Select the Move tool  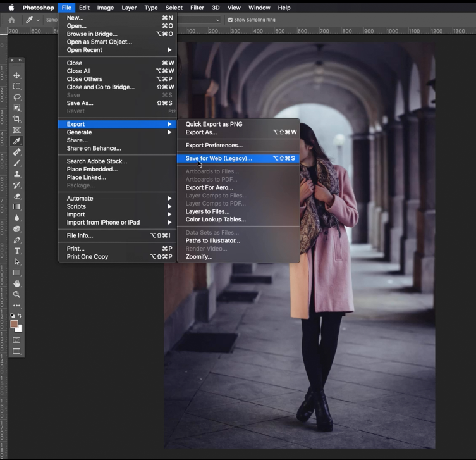point(17,75)
